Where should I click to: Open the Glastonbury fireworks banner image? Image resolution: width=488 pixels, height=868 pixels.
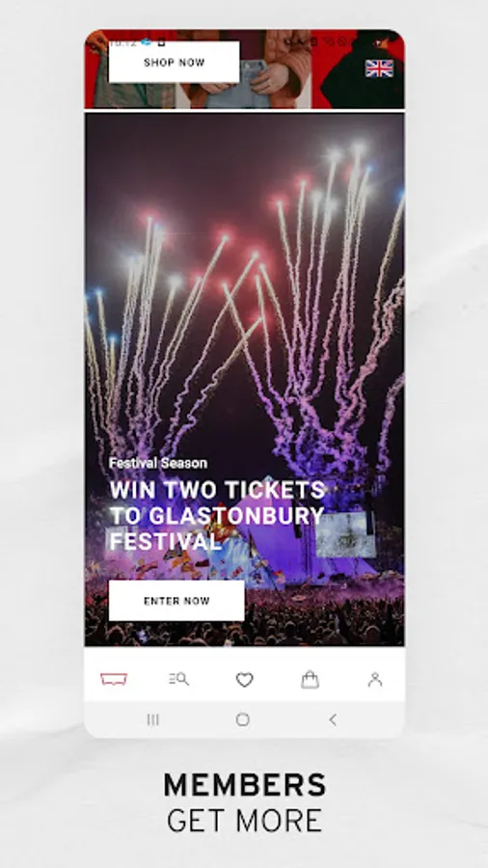click(245, 379)
